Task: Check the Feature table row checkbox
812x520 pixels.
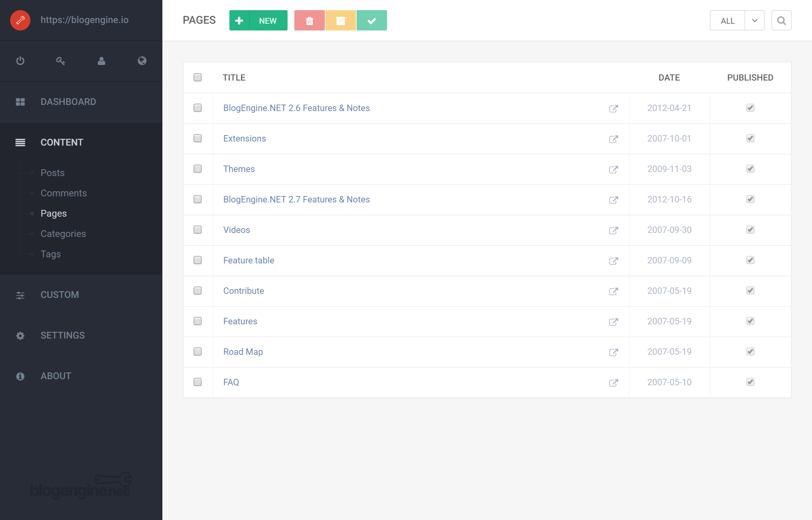Action: click(198, 260)
